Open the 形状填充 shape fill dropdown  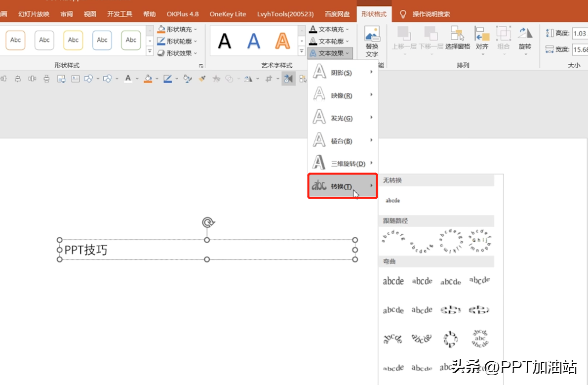pos(177,29)
